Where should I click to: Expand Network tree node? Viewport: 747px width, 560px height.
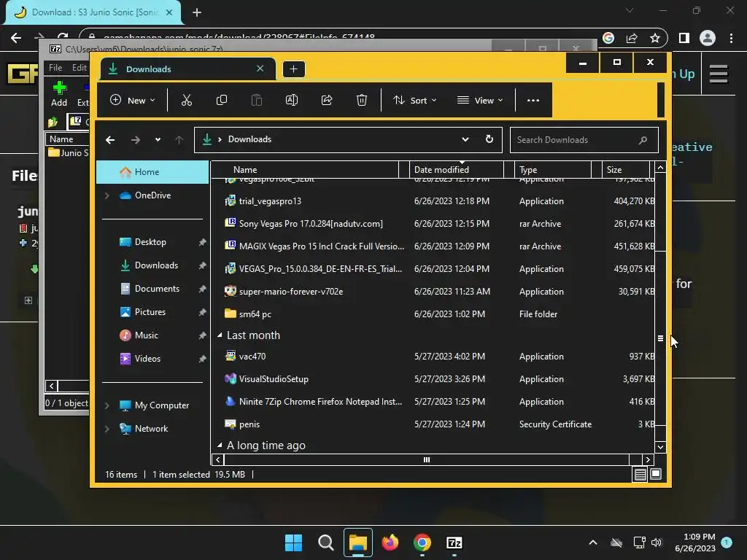[107, 429]
